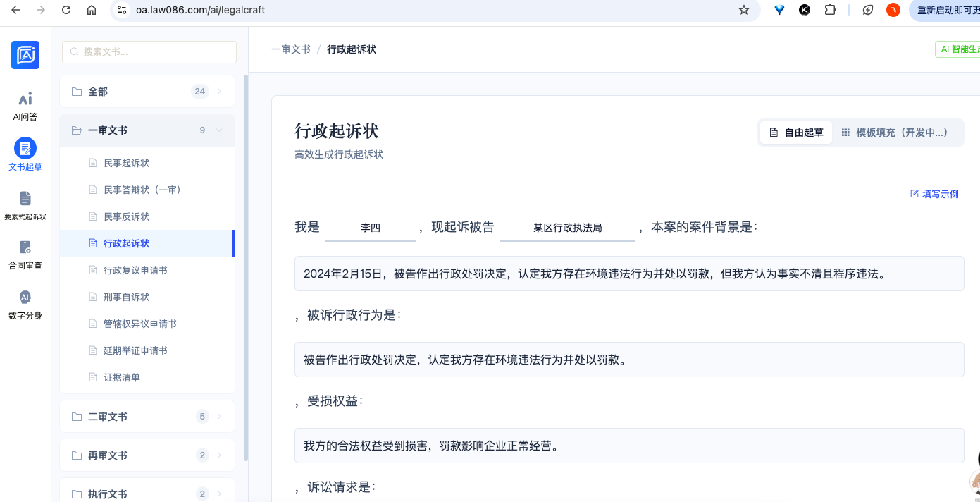Image resolution: width=980 pixels, height=502 pixels.
Task: Click the folder icon beside 再审文书
Action: point(77,455)
